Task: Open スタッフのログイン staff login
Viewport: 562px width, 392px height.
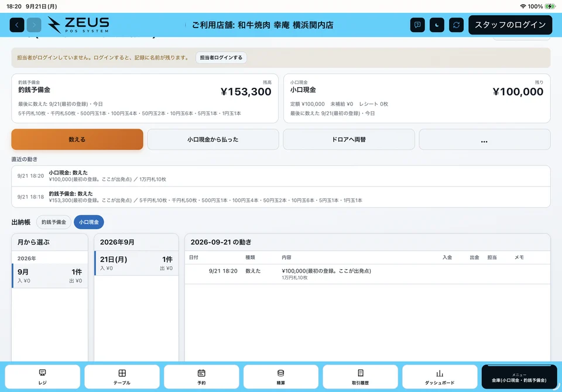Action: pos(510,25)
